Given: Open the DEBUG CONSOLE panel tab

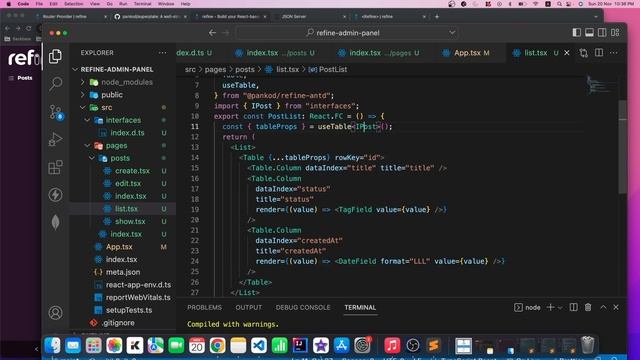Looking at the screenshot, I should 303,307.
